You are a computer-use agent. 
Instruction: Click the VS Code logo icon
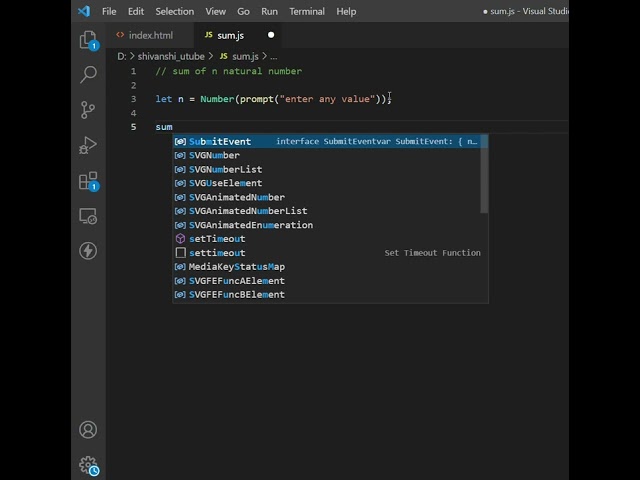[x=84, y=11]
